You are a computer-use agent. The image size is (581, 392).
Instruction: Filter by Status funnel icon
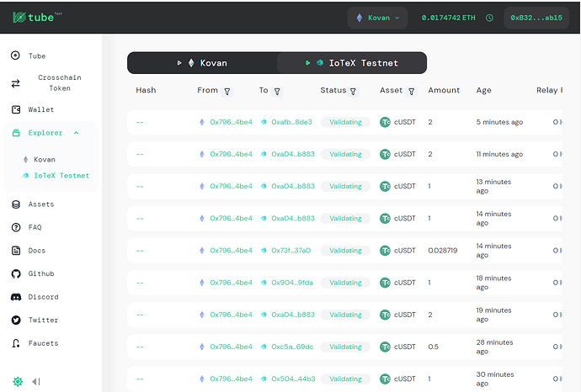pyautogui.click(x=353, y=92)
